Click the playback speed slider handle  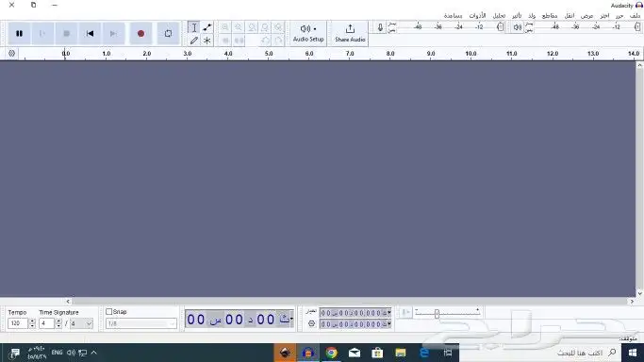(437, 314)
